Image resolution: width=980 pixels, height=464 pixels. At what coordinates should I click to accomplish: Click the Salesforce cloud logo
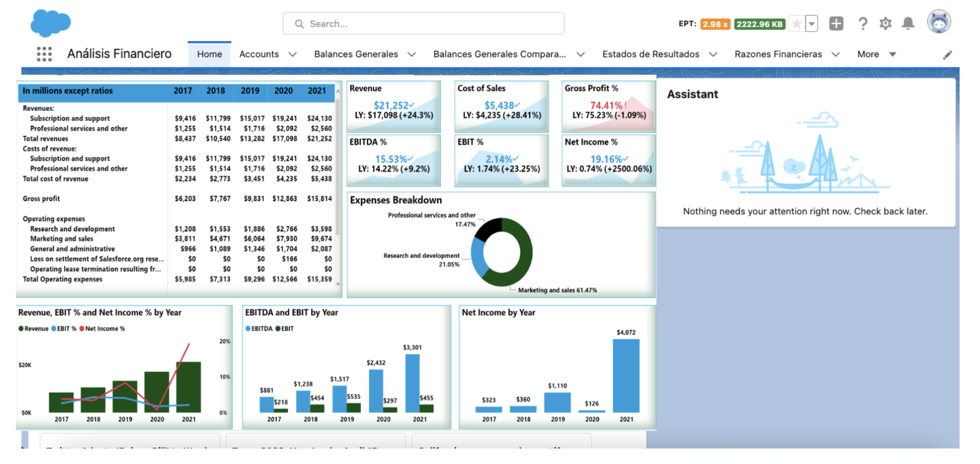[51, 23]
